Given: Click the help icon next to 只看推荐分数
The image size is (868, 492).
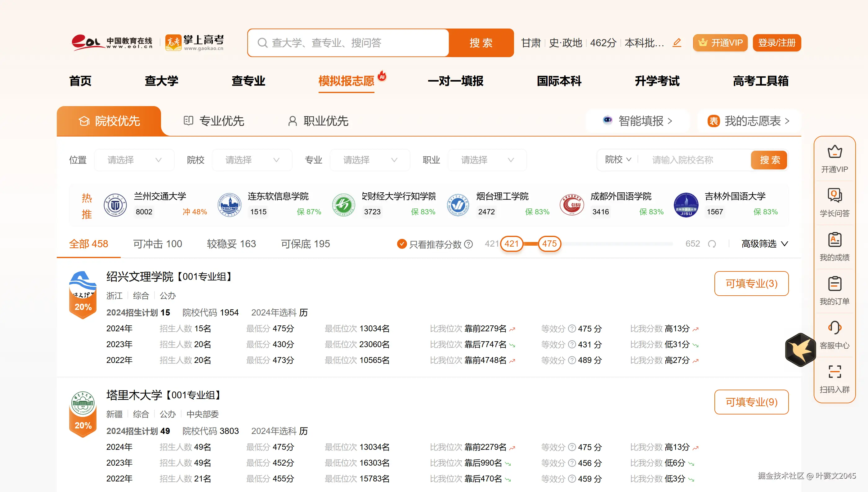Looking at the screenshot, I should coord(468,244).
